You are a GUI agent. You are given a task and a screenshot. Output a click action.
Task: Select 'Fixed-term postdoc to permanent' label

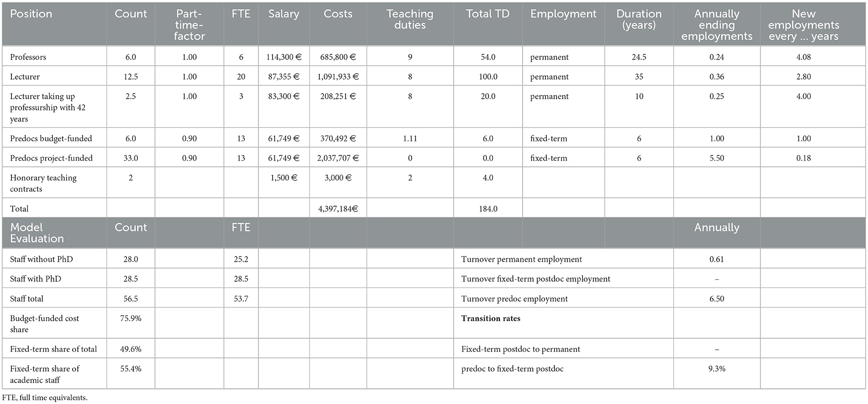(521, 349)
